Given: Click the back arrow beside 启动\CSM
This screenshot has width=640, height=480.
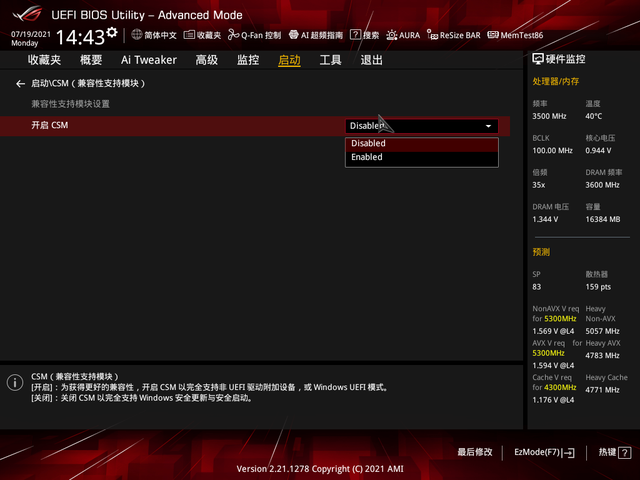Looking at the screenshot, I should point(20,84).
